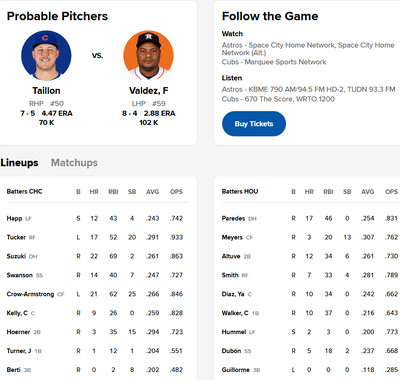The width and height of the screenshot is (400, 380).
Task: Open Valdez's pitcher headshot photo
Action: (148, 55)
